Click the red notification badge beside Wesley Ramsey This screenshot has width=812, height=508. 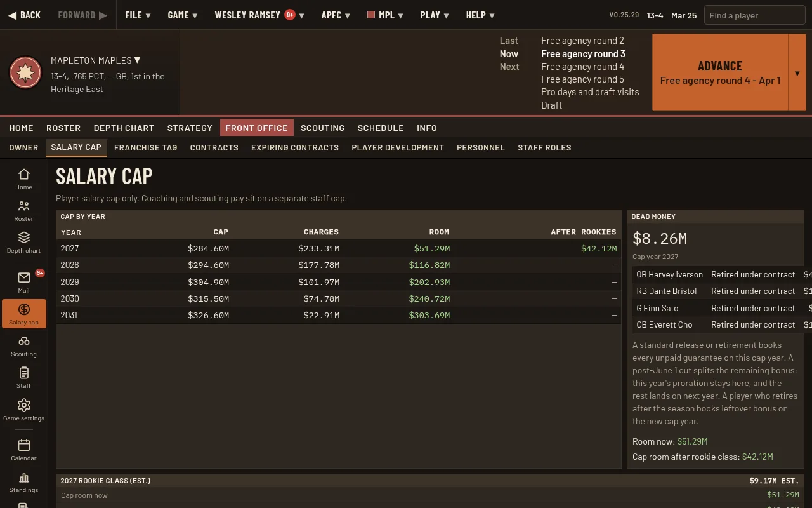(290, 15)
